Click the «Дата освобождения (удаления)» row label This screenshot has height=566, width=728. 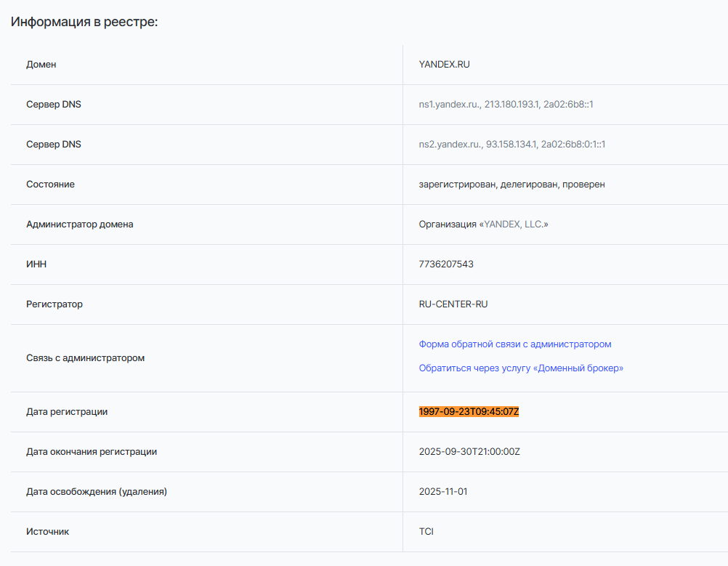pyautogui.click(x=97, y=492)
